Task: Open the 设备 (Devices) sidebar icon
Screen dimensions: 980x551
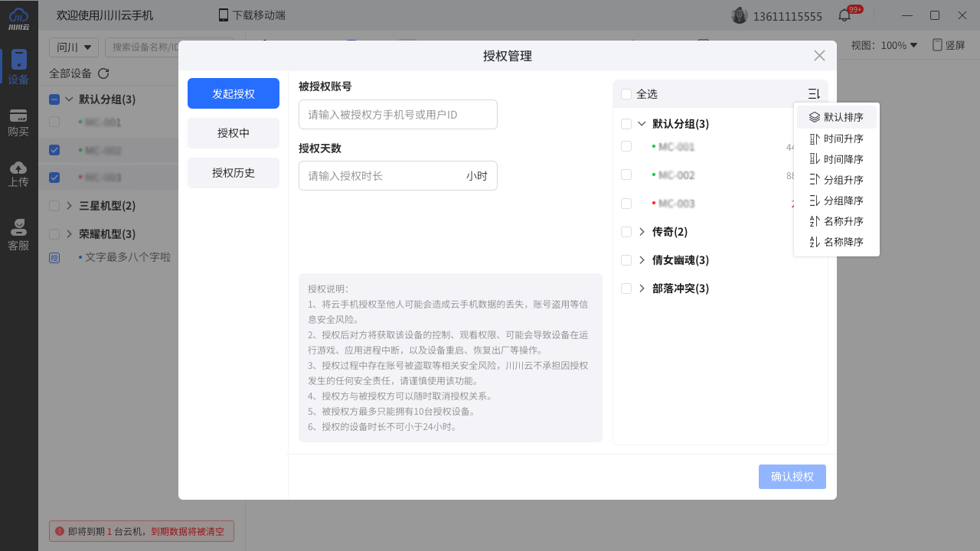Action: click(x=18, y=67)
